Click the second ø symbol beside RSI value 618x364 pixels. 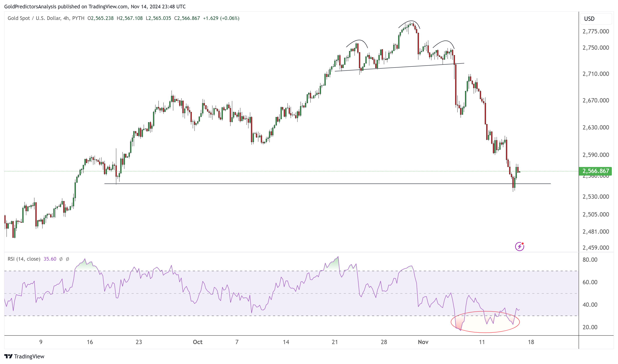67,259
